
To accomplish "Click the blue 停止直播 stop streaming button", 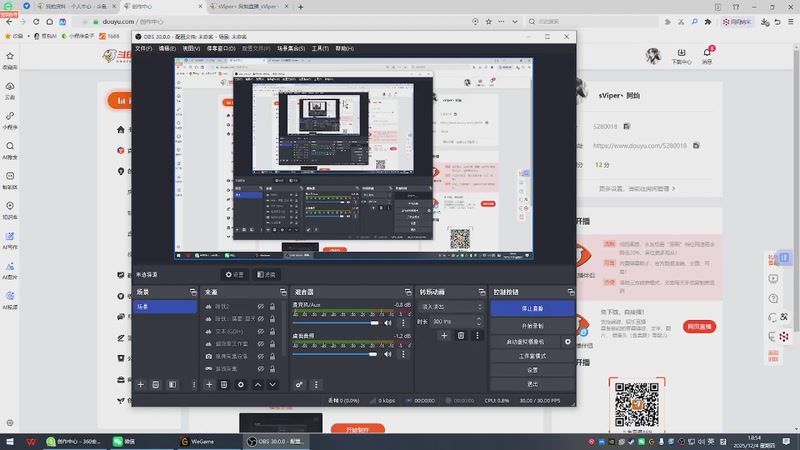I will click(532, 308).
